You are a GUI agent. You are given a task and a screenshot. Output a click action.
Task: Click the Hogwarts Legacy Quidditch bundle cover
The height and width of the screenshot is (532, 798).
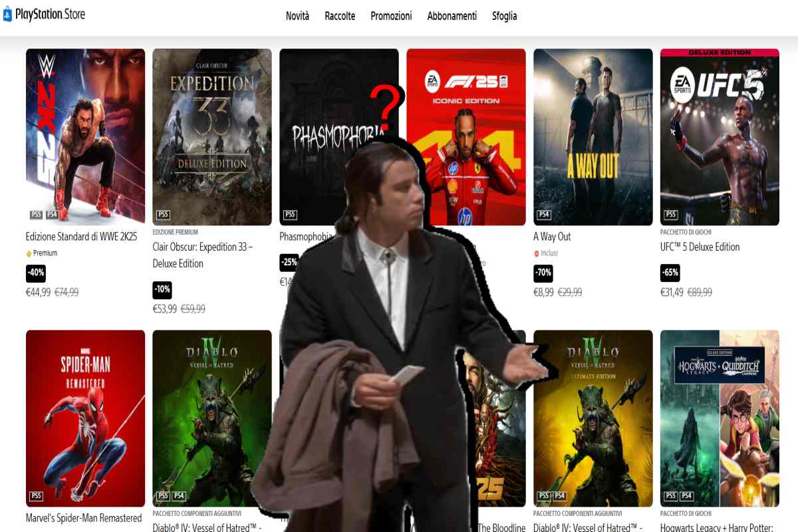click(x=720, y=418)
